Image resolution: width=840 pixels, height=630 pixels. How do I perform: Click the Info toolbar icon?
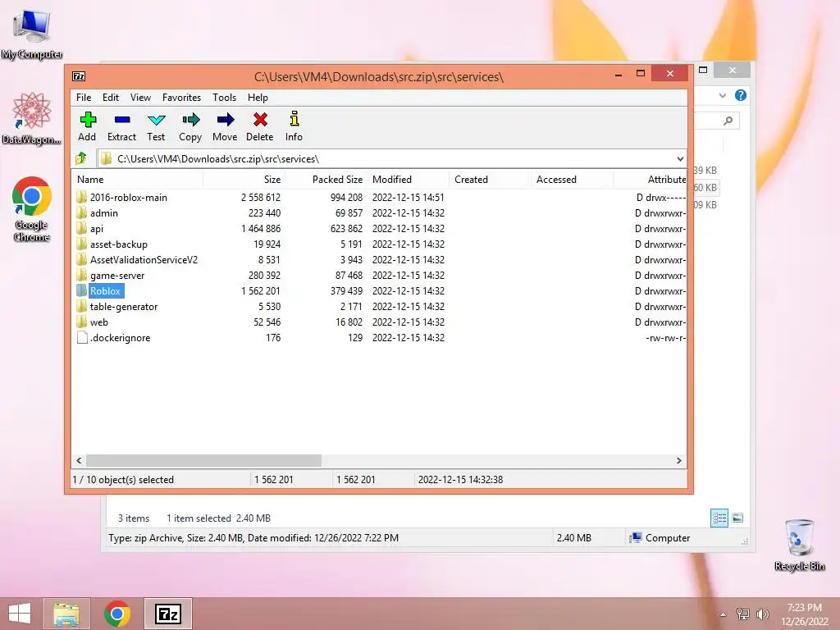coord(294,119)
